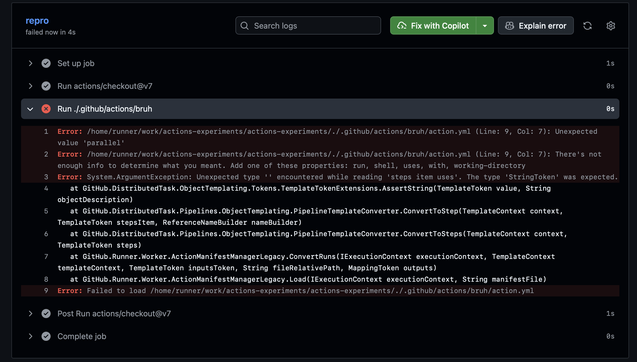
Task: Click the refresh logs icon
Action: (x=587, y=26)
